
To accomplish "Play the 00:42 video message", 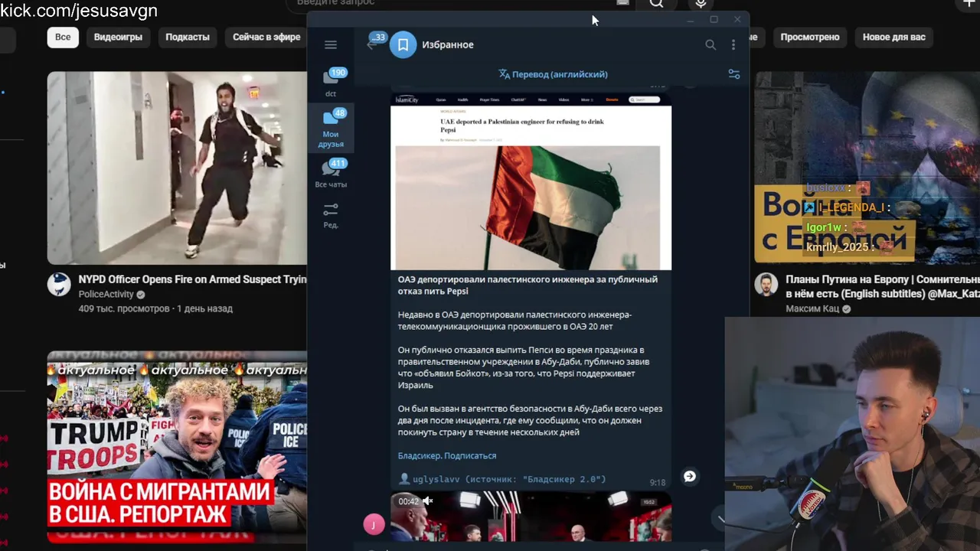I will [531, 517].
